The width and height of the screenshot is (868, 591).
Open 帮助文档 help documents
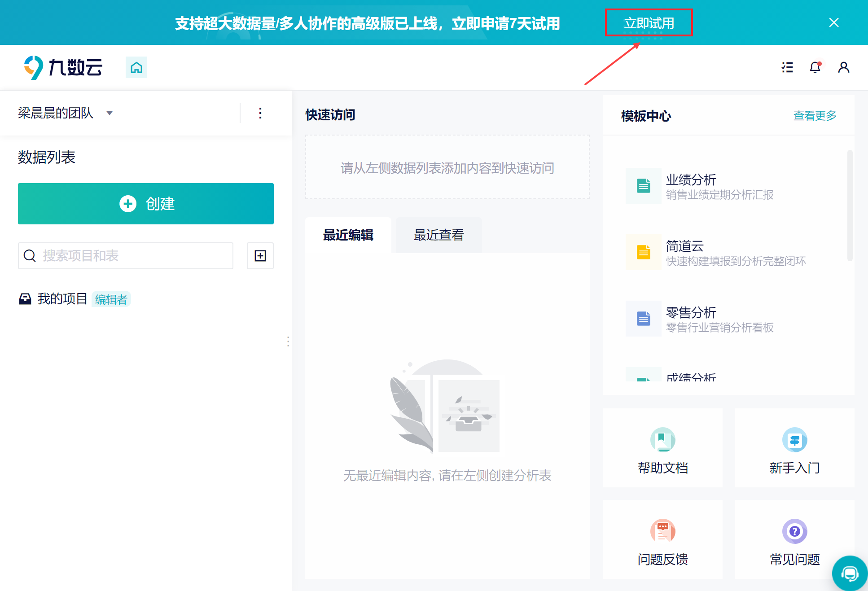click(662, 449)
